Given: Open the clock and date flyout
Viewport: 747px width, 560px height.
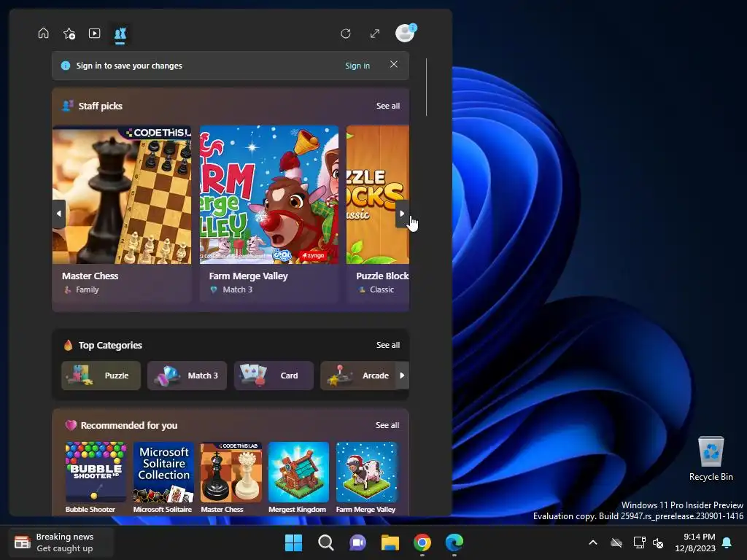Looking at the screenshot, I should click(695, 542).
